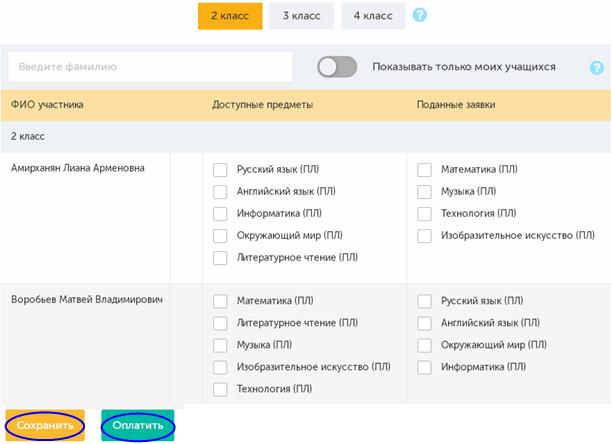Check Изобразительное искусство (ПЛ) for Амирханян
Viewport: 612px width, 444px height.
coord(424,236)
